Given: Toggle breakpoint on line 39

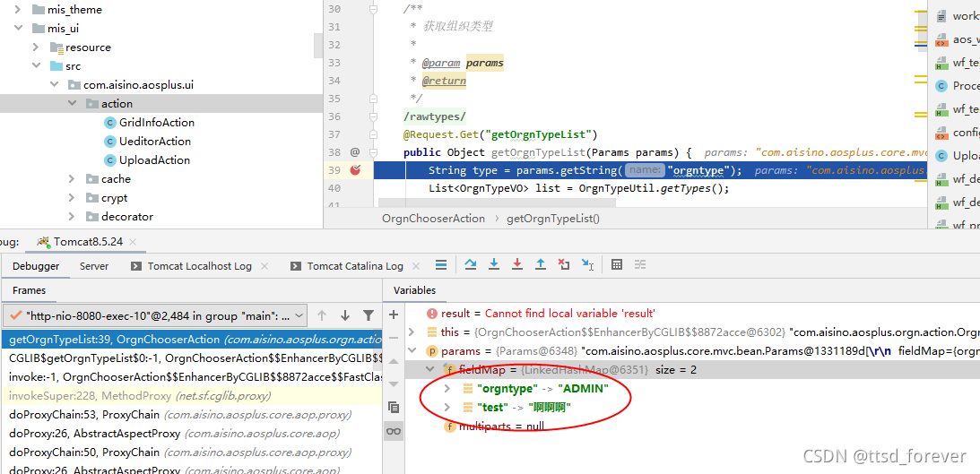Looking at the screenshot, I should coord(356,170).
